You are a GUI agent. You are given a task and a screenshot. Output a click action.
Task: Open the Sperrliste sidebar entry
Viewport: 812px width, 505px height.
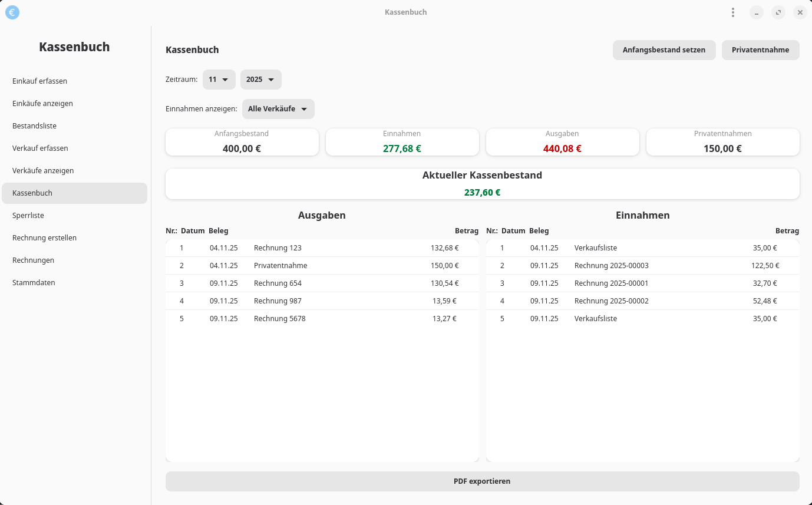point(28,216)
